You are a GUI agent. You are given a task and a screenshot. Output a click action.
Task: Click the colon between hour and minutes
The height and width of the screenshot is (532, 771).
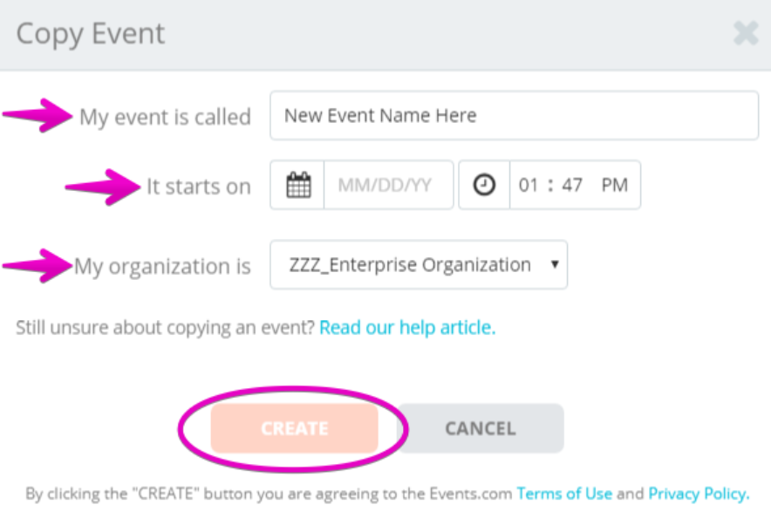(x=550, y=186)
